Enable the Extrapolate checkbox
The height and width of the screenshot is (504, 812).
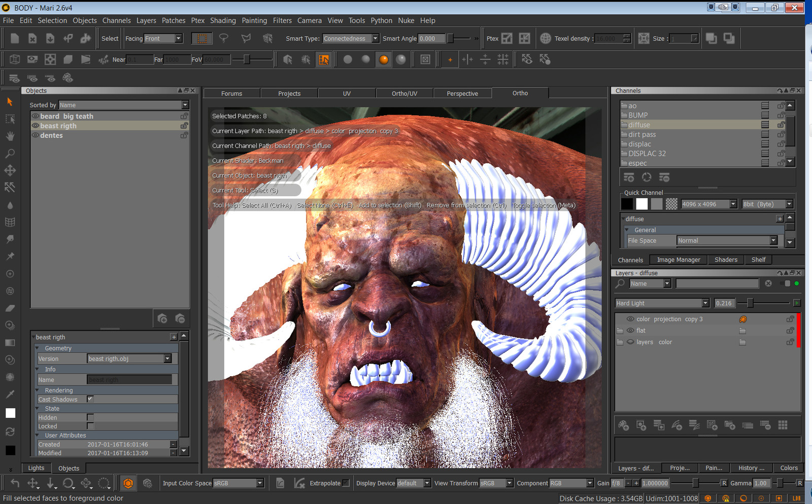click(346, 483)
